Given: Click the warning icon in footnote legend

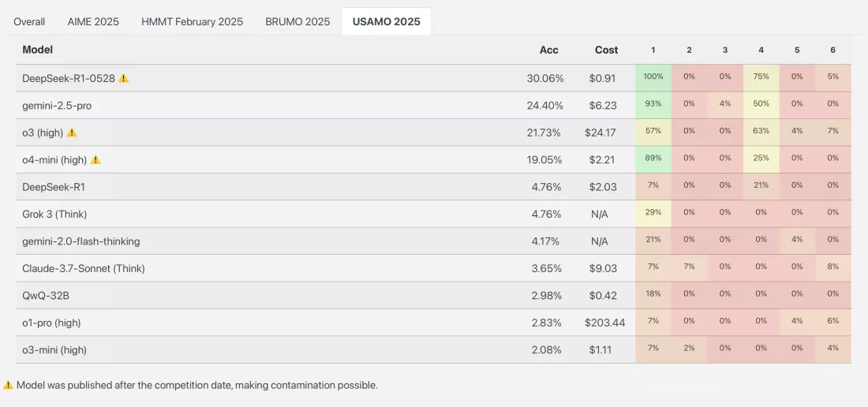Looking at the screenshot, I should [9, 386].
